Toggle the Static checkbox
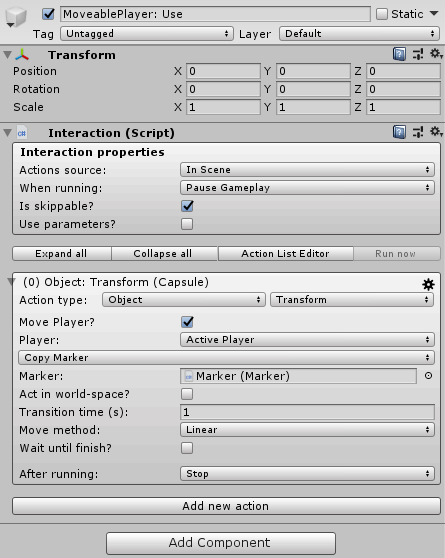This screenshot has height=558, width=445. (382, 14)
